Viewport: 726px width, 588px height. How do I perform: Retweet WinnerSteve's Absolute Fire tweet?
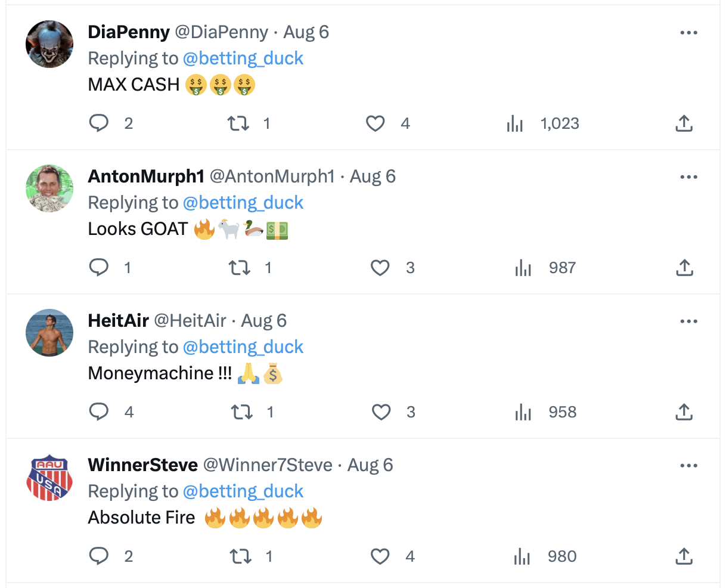[x=240, y=556]
